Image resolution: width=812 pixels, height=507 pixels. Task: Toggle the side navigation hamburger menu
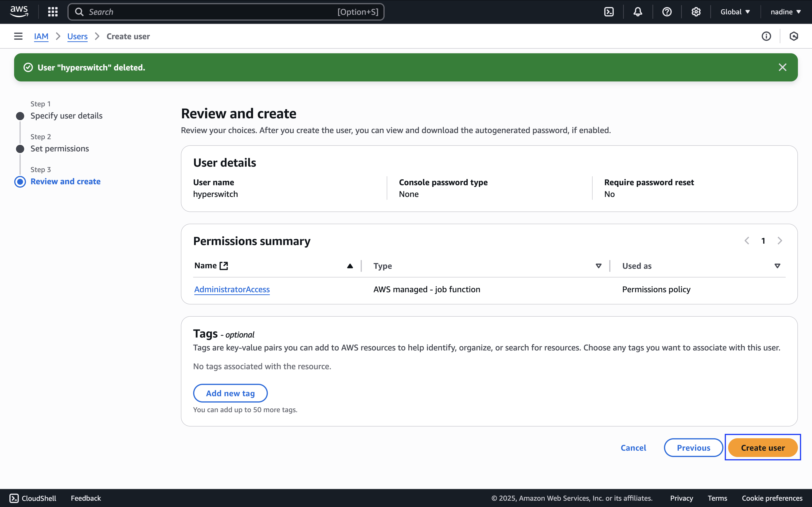18,36
